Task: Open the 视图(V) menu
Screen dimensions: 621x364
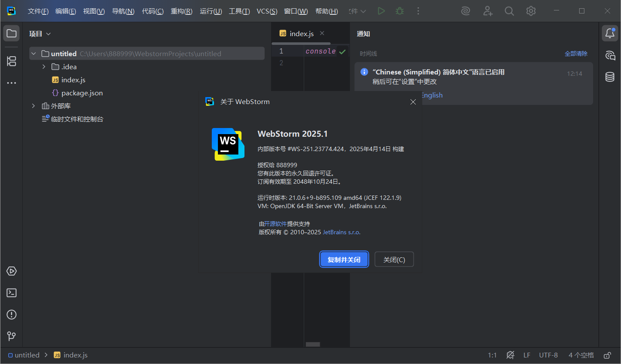Action: pyautogui.click(x=94, y=11)
